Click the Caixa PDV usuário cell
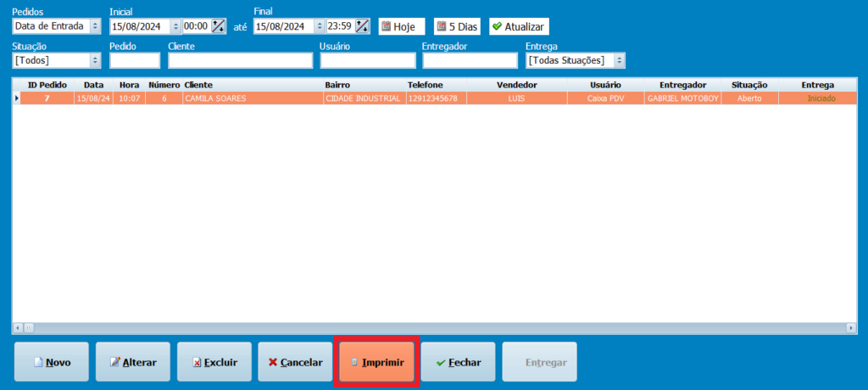Image resolution: width=868 pixels, height=390 pixels. [605, 98]
